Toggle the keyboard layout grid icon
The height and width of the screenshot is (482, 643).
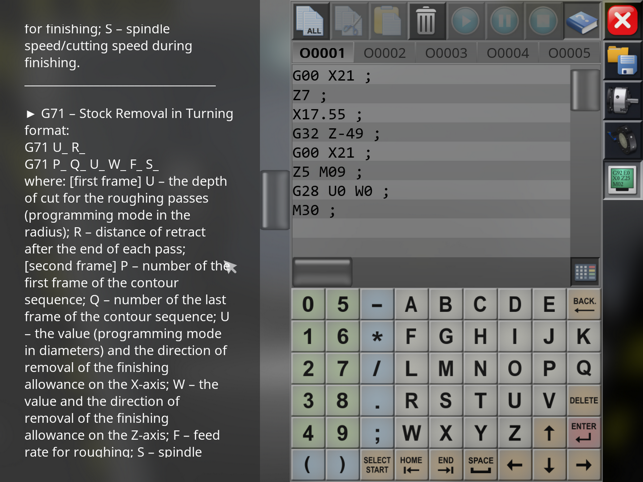(x=585, y=272)
